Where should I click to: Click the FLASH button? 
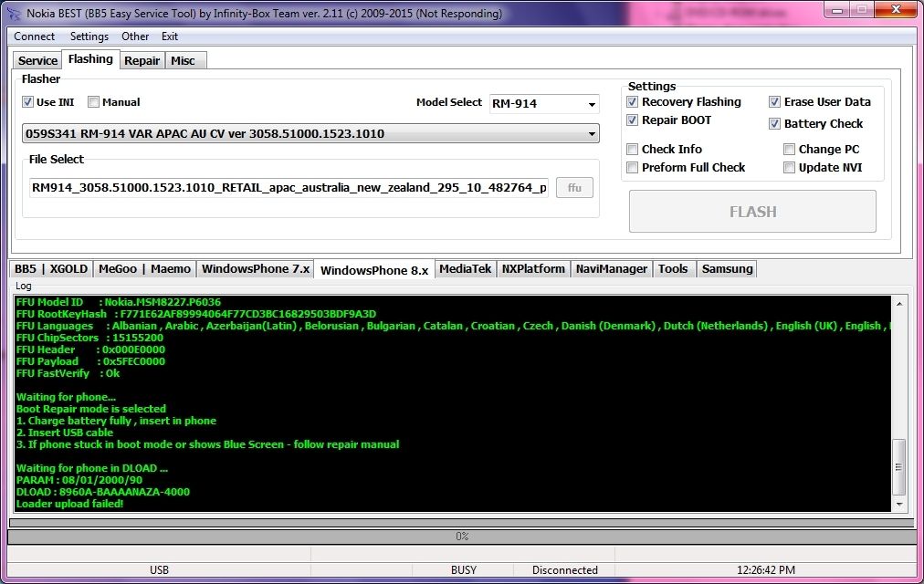pyautogui.click(x=752, y=212)
